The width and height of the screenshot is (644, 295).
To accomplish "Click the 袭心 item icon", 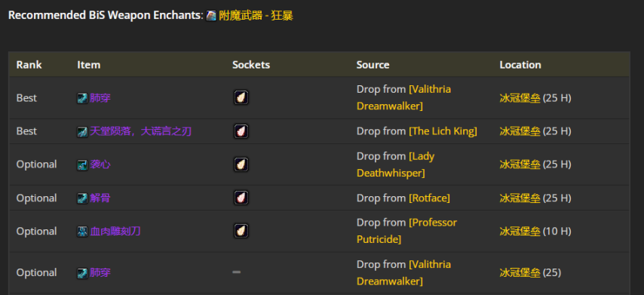I will click(82, 164).
